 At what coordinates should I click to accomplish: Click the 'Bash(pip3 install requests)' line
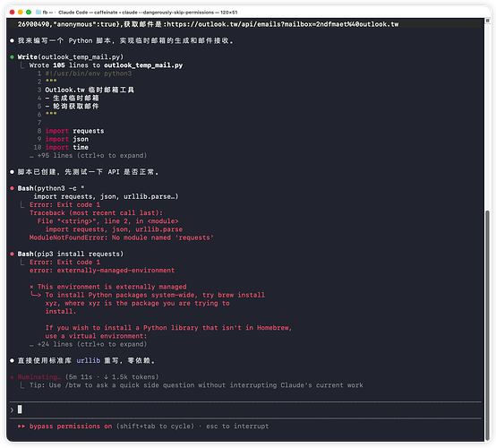coord(71,254)
